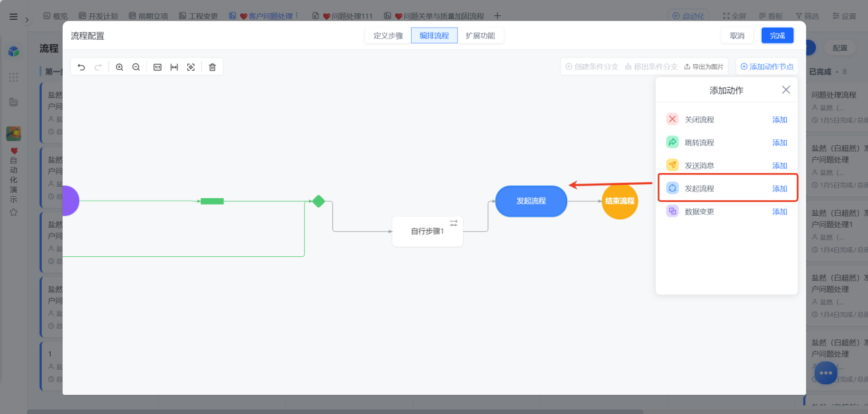This screenshot has height=414, width=868.
Task: Switch to 编排流程 tab
Action: [434, 36]
